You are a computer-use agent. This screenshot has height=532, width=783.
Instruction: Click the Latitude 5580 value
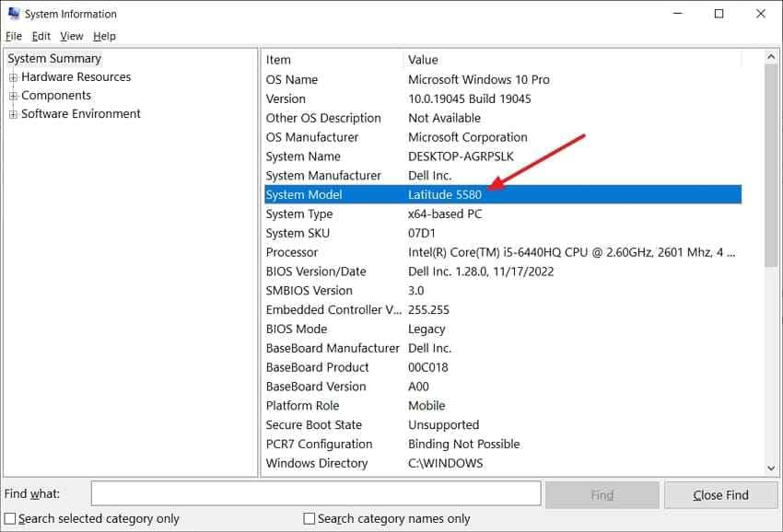[x=445, y=194]
